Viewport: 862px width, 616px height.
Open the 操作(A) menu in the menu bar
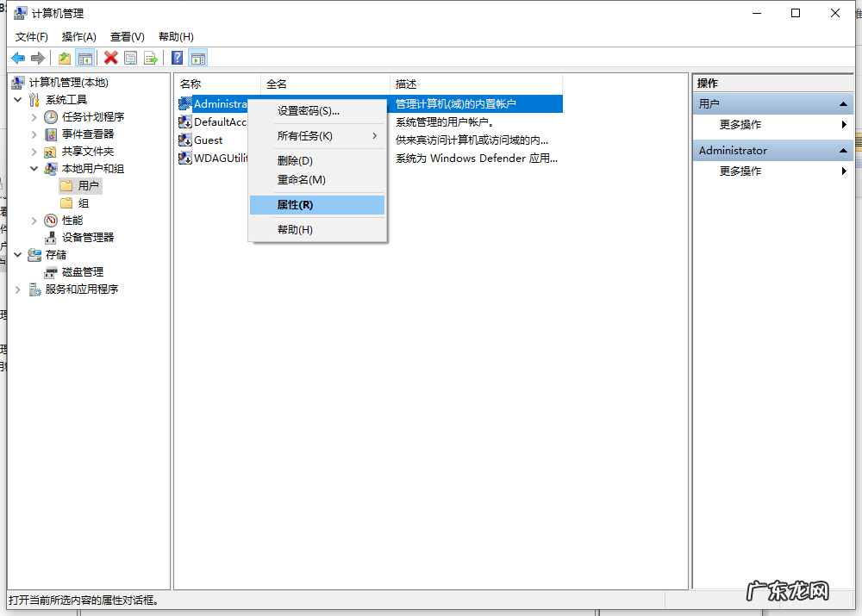pyautogui.click(x=78, y=37)
